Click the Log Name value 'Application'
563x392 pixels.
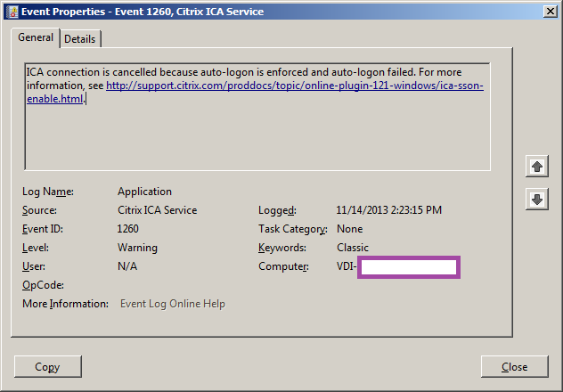[144, 192]
